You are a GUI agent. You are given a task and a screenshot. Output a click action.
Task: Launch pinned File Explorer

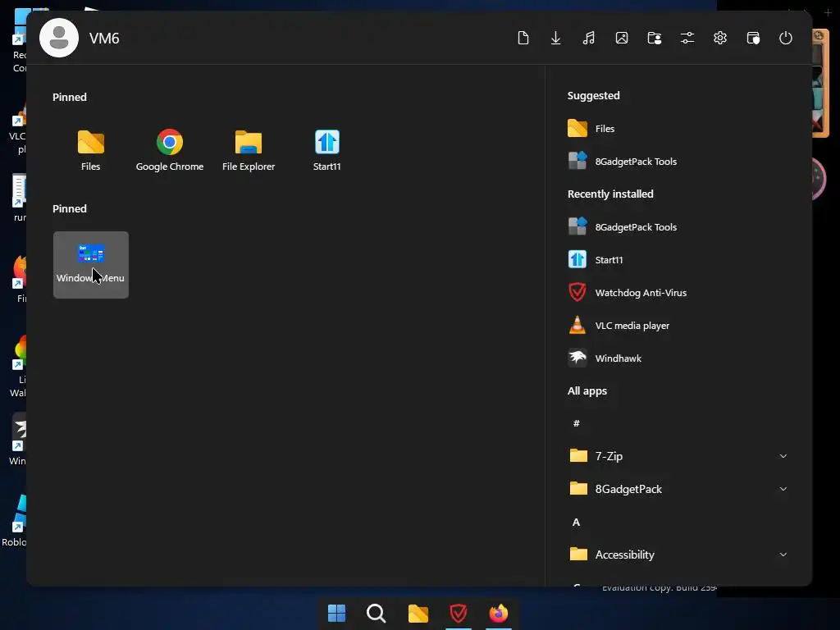[249, 151]
